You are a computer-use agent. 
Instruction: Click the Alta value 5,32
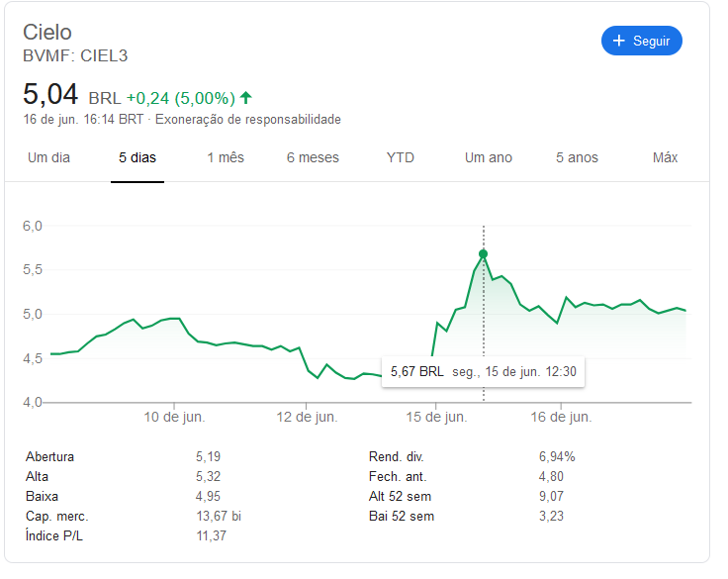(208, 477)
